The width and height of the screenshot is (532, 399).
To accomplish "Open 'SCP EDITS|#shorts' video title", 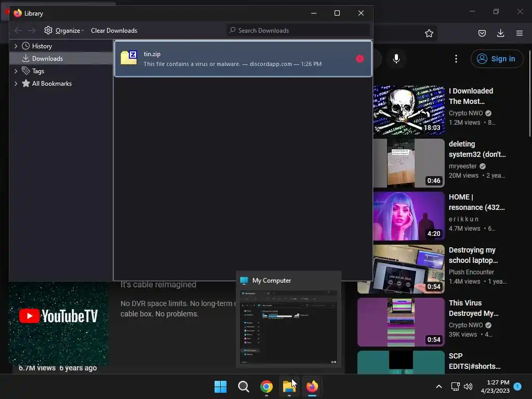I will 475,361.
